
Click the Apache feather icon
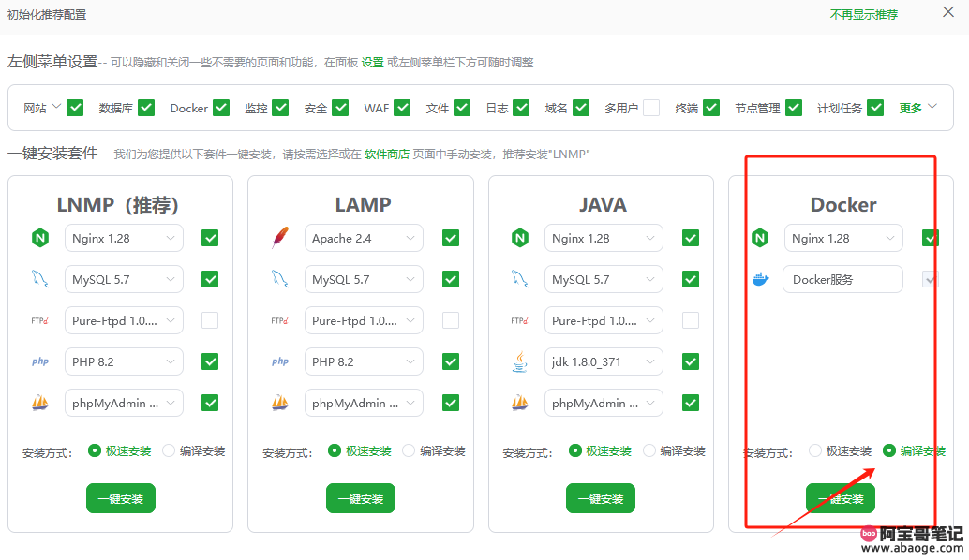coord(279,238)
